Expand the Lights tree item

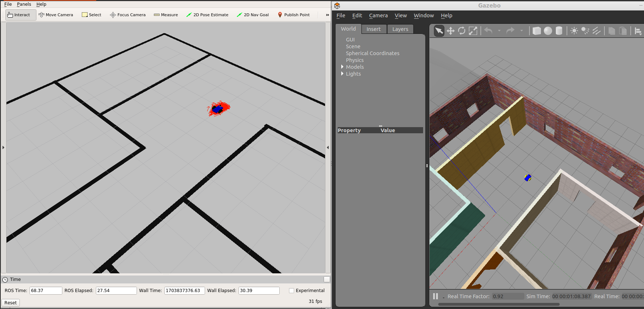coord(342,74)
